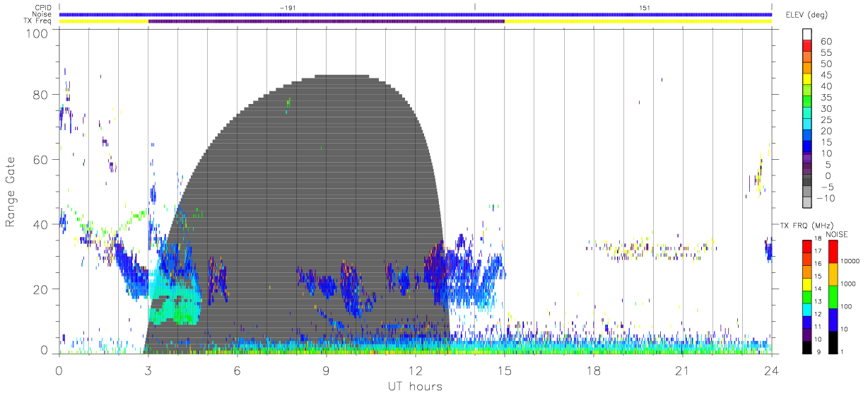Viewport: 868px width, 401px height.
Task: Click the 6 tick on UT hours axis
Action: [x=237, y=371]
